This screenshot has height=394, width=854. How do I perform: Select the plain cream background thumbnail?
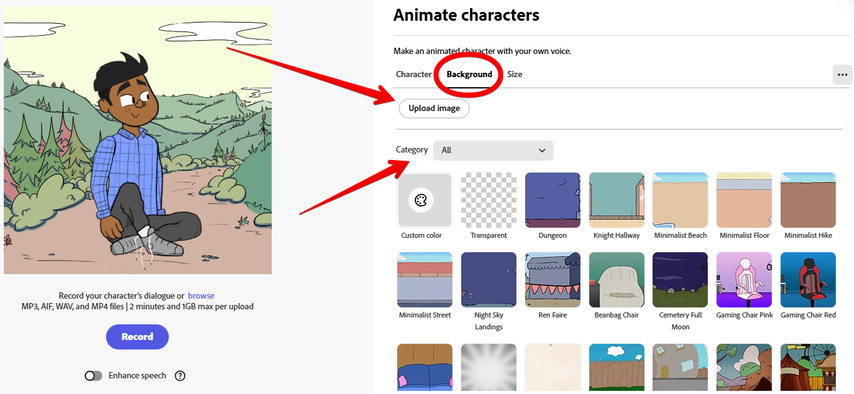(x=552, y=368)
